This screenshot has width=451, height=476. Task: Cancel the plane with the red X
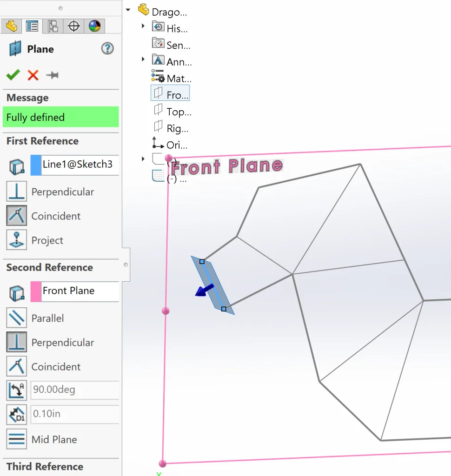[33, 75]
